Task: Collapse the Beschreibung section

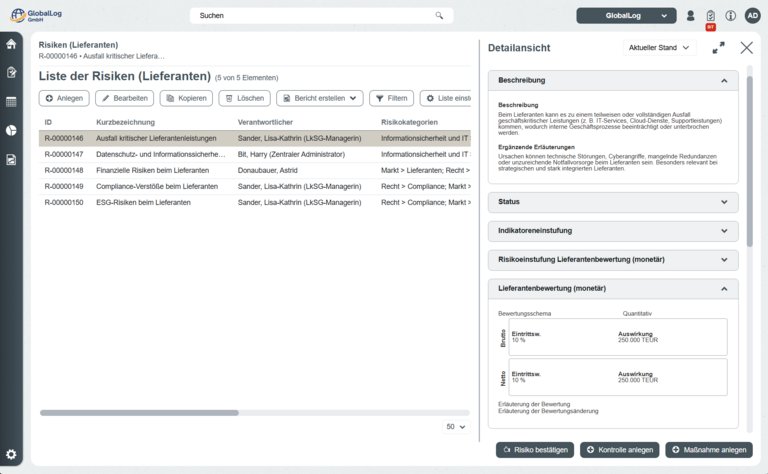Action: pyautogui.click(x=723, y=80)
